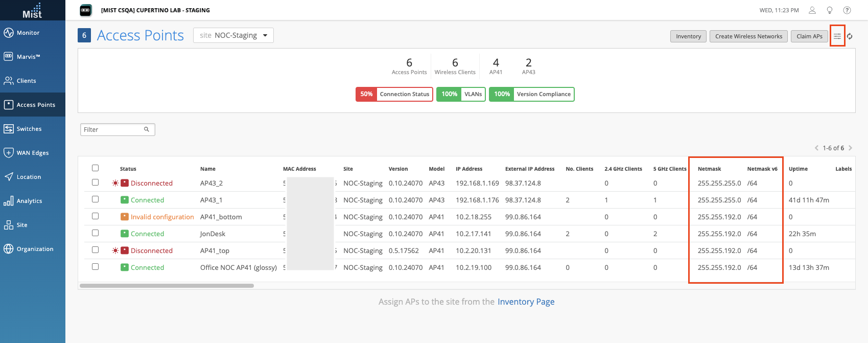Go to next page of results arrow
This screenshot has width=868, height=343.
point(850,148)
